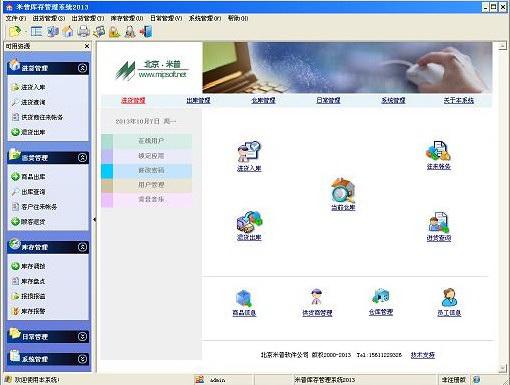Screen dimensions: 510x385
Task: Click the status bar icon beside admin
Action: pyautogui.click(x=199, y=379)
